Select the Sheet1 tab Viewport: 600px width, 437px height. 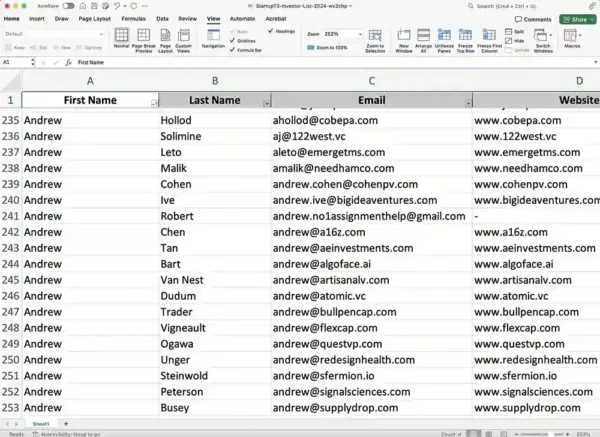[41, 424]
